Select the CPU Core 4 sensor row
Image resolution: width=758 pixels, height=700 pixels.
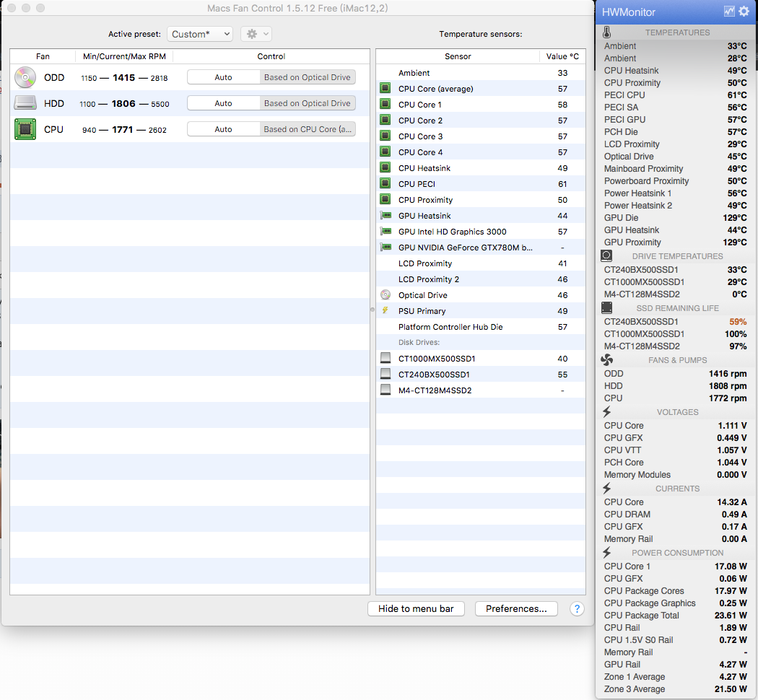point(481,152)
